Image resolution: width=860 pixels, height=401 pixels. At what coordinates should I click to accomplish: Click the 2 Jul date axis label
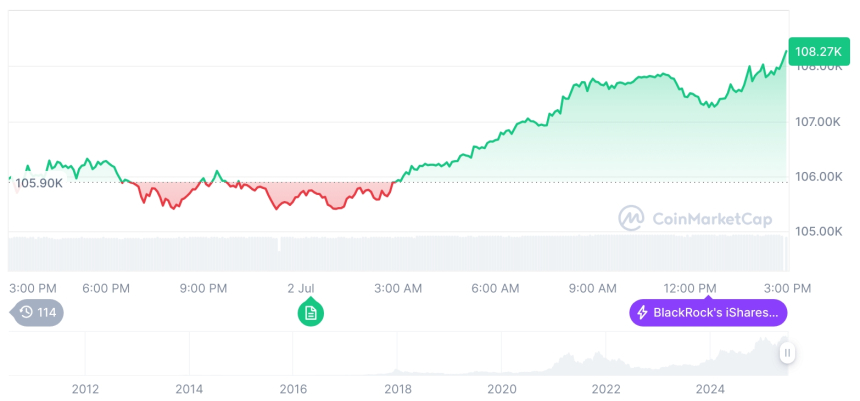tap(301, 288)
